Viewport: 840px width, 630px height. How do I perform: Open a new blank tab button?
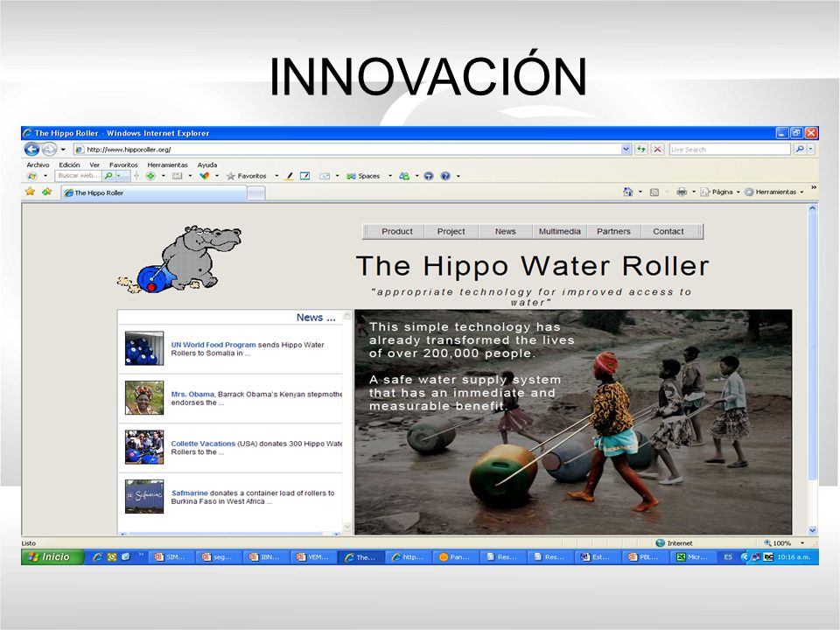pos(256,193)
